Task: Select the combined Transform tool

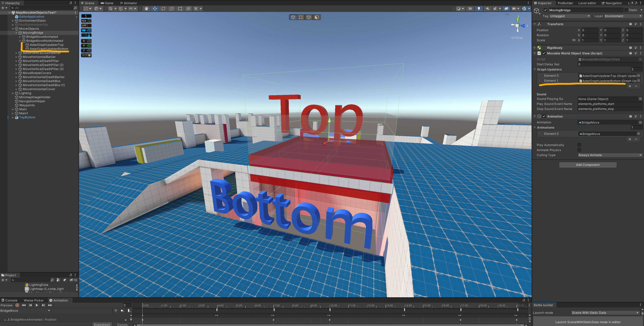Action: tap(188, 9)
